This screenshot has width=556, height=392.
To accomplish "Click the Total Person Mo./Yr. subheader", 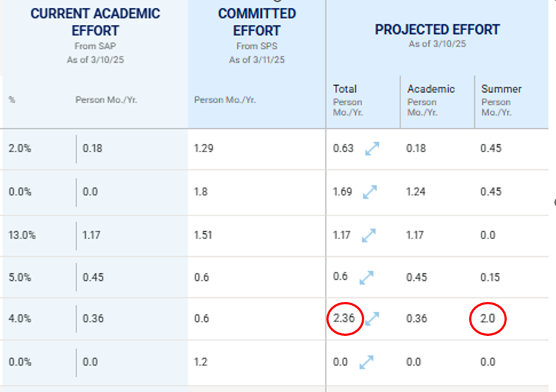I will pos(348,100).
